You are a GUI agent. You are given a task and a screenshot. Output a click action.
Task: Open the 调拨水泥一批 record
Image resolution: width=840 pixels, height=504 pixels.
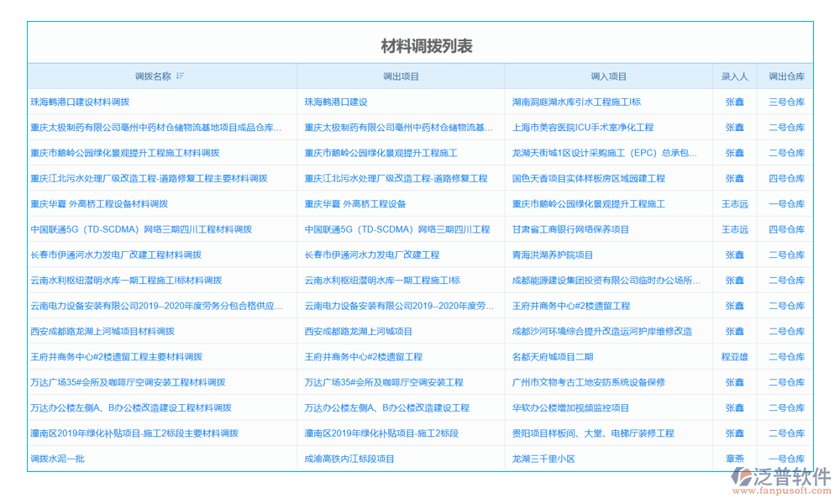[59, 459]
